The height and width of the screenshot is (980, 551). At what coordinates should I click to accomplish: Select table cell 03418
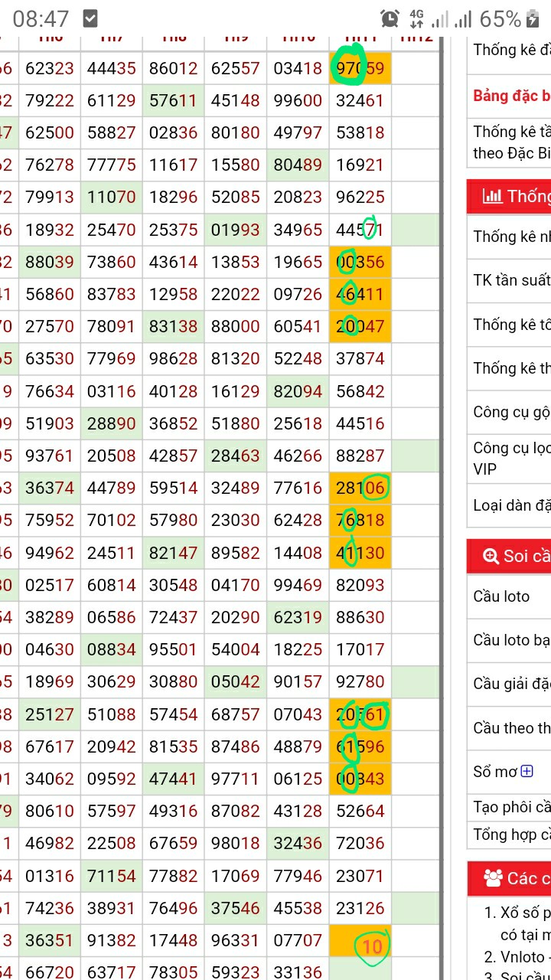(298, 68)
